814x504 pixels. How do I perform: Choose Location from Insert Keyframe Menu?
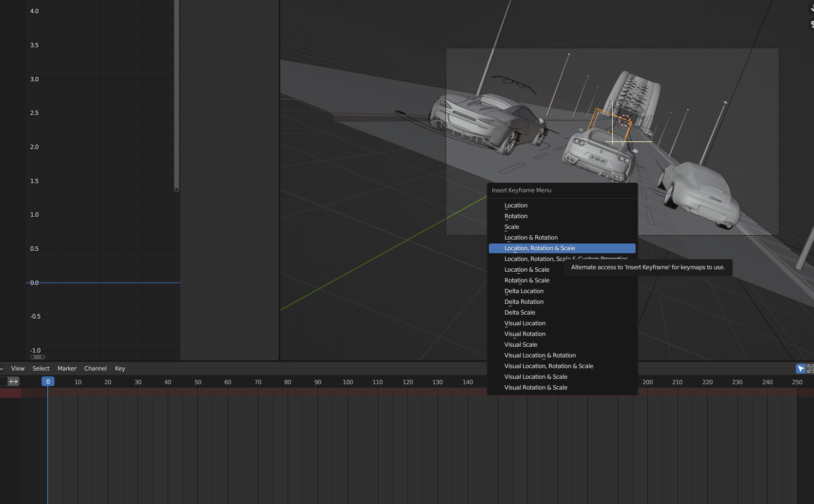pos(516,205)
